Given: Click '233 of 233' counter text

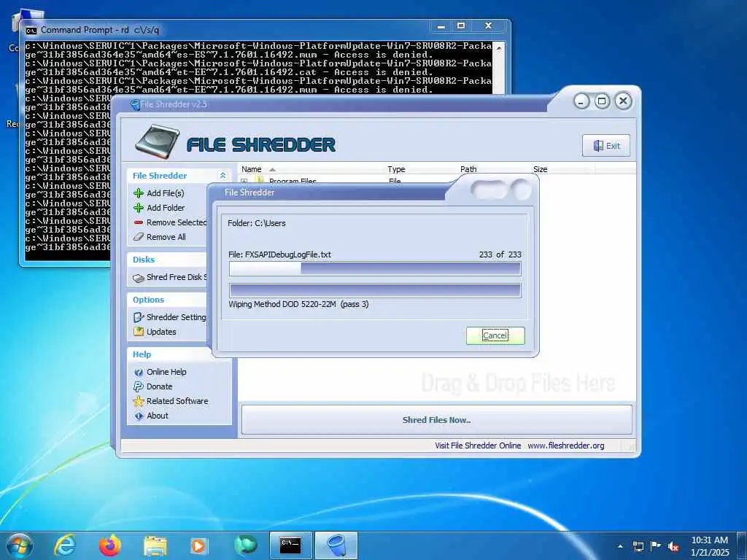Looking at the screenshot, I should point(500,254).
